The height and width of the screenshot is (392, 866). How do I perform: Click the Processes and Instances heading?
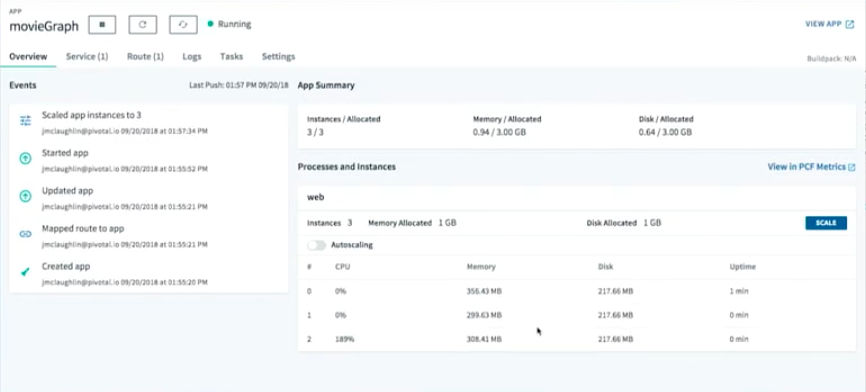click(346, 167)
